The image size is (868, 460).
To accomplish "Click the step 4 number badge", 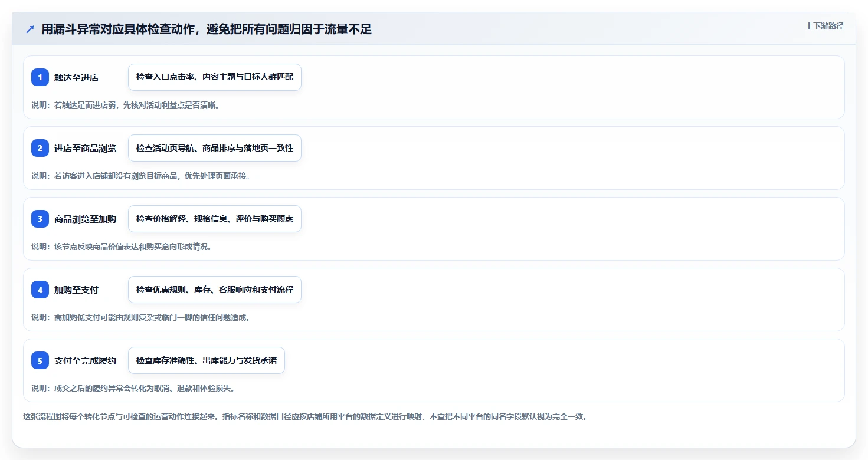I will (x=40, y=290).
